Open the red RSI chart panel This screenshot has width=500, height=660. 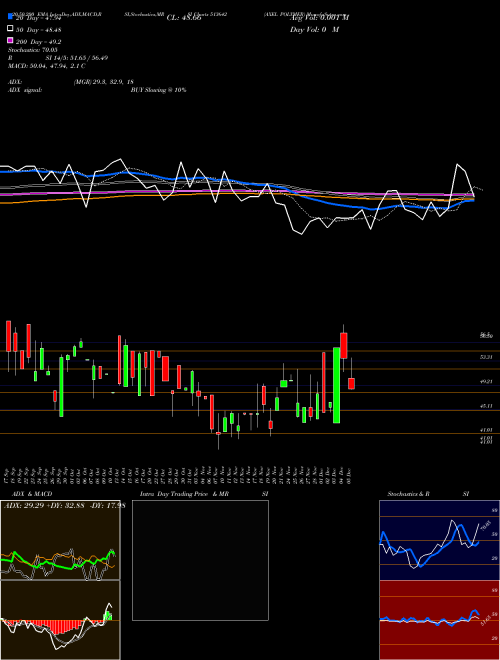tap(439, 620)
